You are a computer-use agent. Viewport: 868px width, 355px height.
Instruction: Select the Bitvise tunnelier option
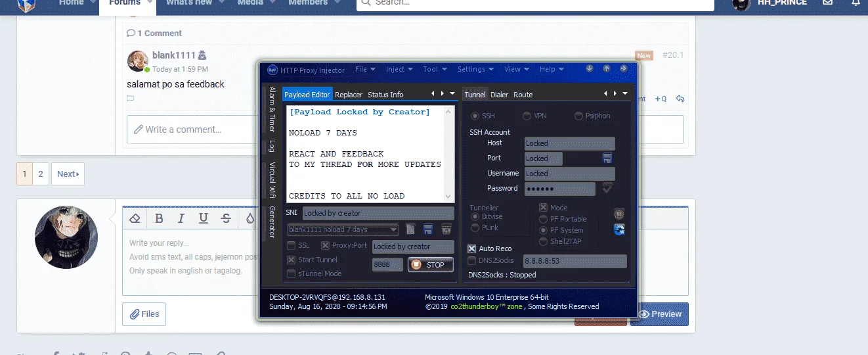pos(475,216)
